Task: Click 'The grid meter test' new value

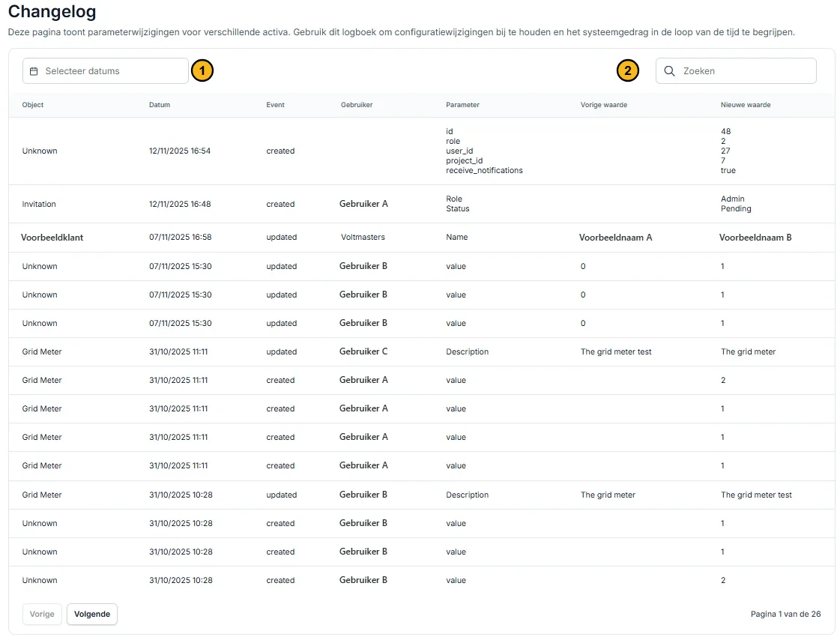Action: click(x=756, y=495)
